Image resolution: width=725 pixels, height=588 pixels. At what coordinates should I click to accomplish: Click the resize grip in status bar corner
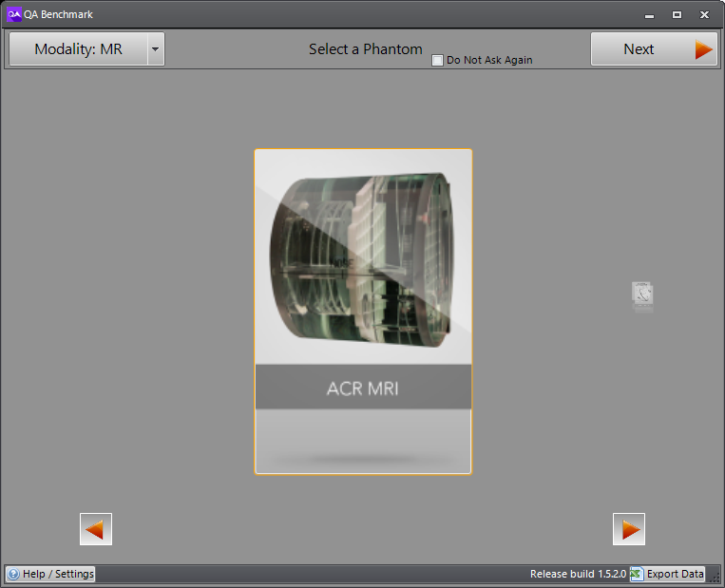tap(715, 579)
